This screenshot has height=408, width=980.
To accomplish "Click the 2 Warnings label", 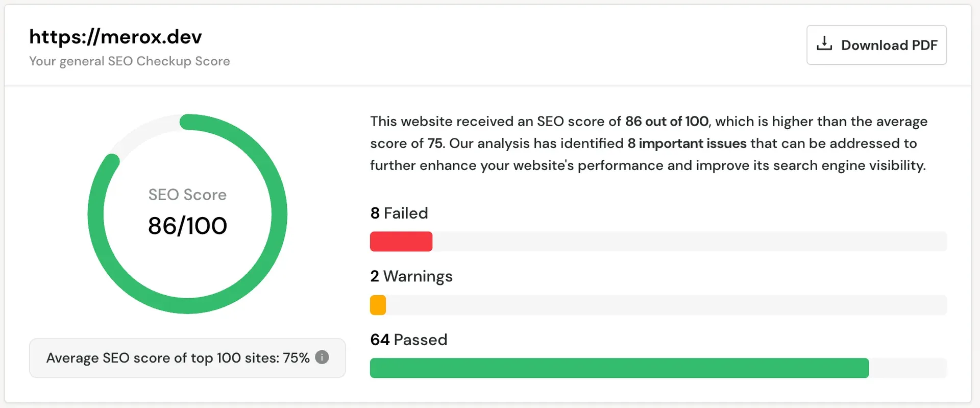I will (x=411, y=276).
